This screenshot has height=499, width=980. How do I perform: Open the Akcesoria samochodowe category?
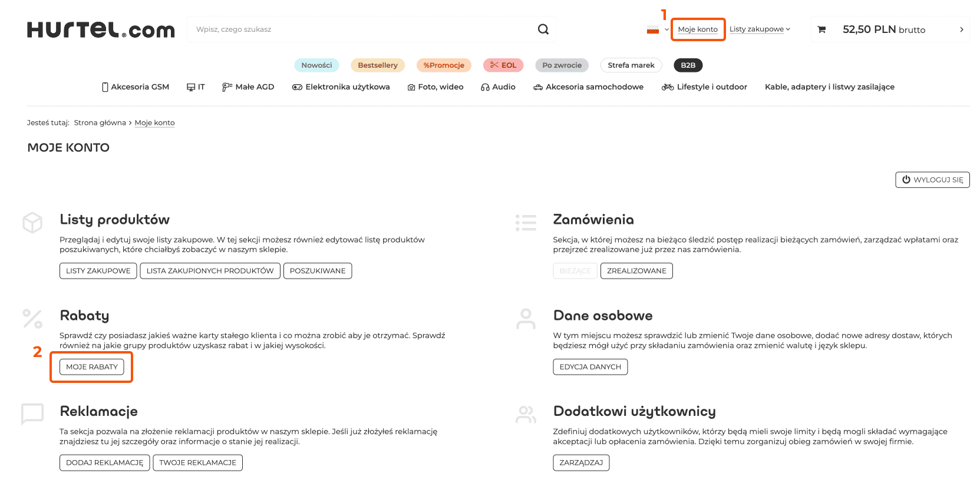pos(589,87)
